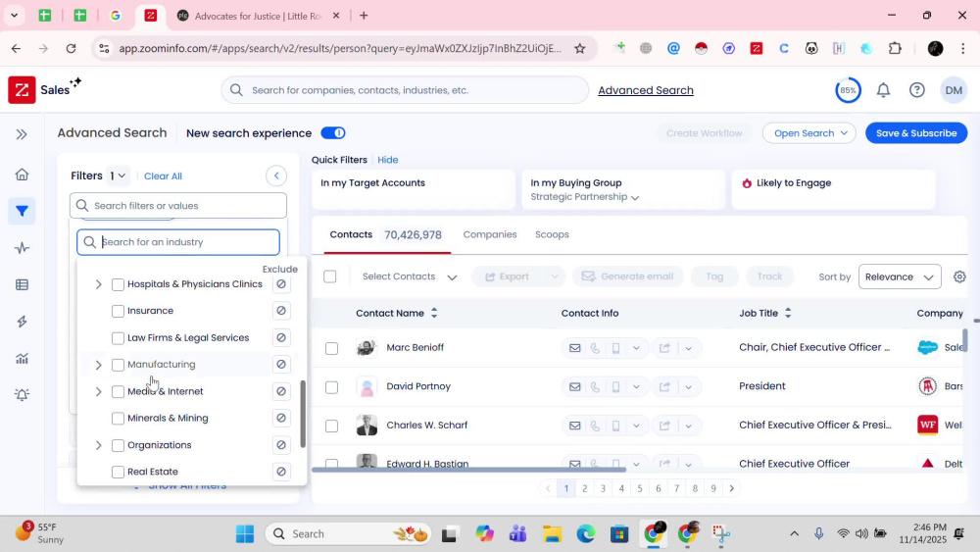Open the lightning bolt workflows icon
Viewport: 980px width, 552px height.
pyautogui.click(x=22, y=322)
